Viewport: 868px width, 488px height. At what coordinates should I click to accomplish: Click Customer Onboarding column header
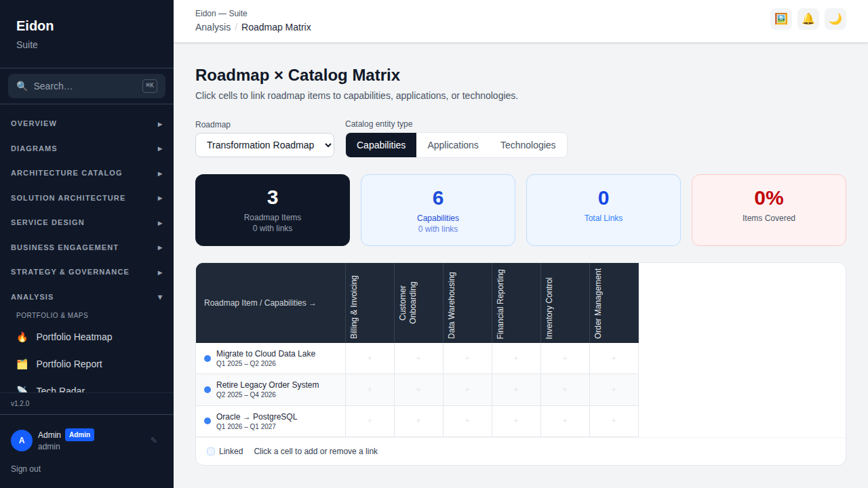(x=418, y=303)
